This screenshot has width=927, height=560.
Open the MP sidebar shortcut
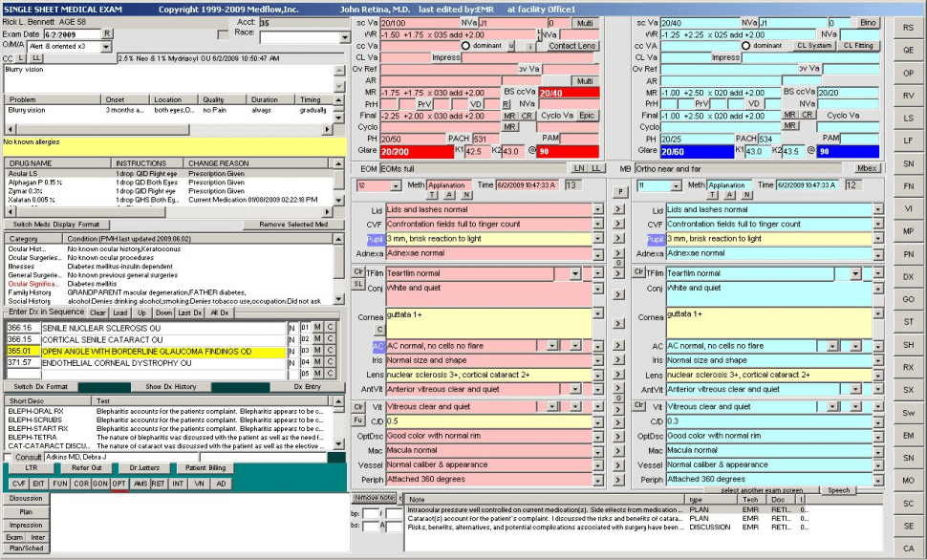(909, 231)
